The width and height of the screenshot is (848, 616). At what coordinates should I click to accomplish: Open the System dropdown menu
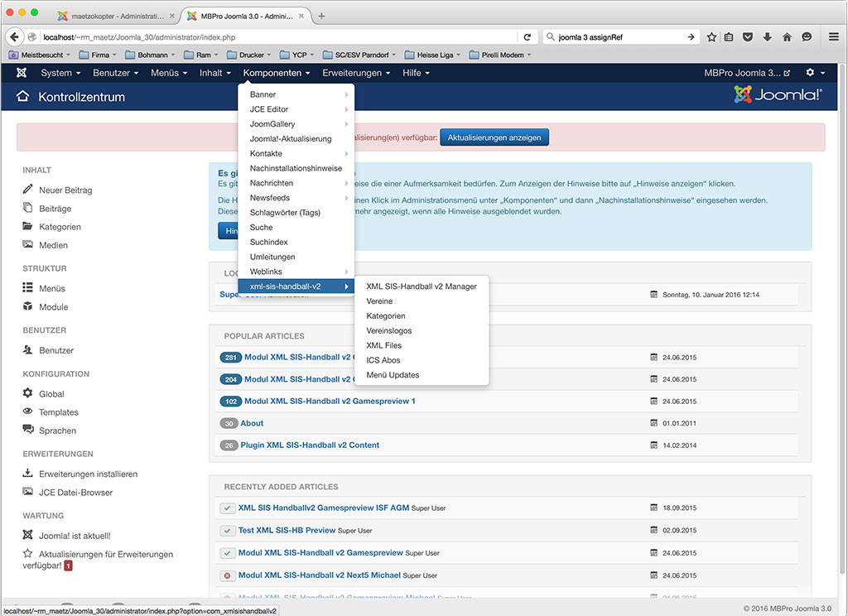click(x=60, y=73)
